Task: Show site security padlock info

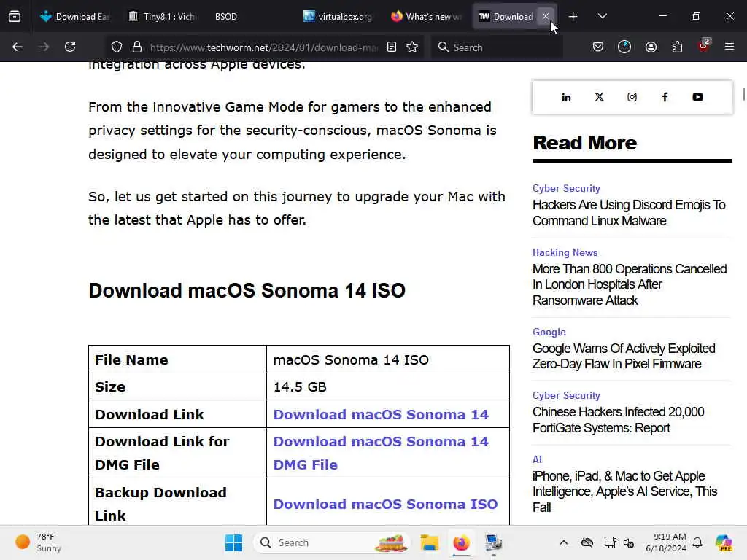Action: coord(137,47)
